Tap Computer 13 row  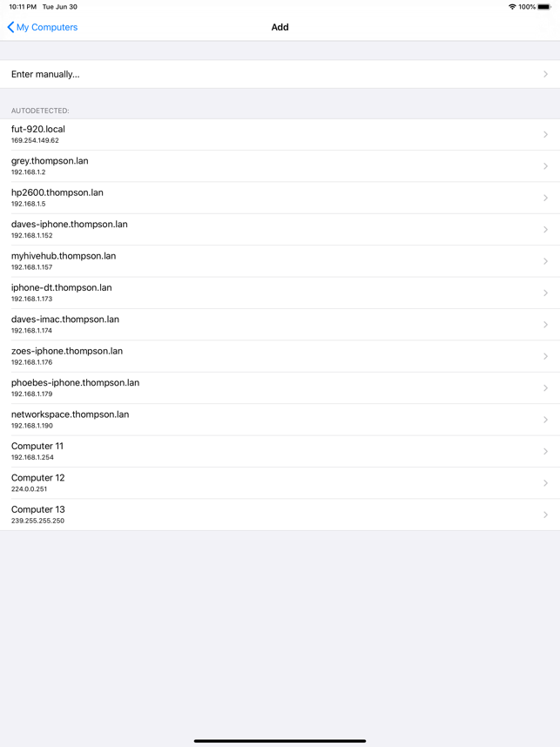pos(280,515)
